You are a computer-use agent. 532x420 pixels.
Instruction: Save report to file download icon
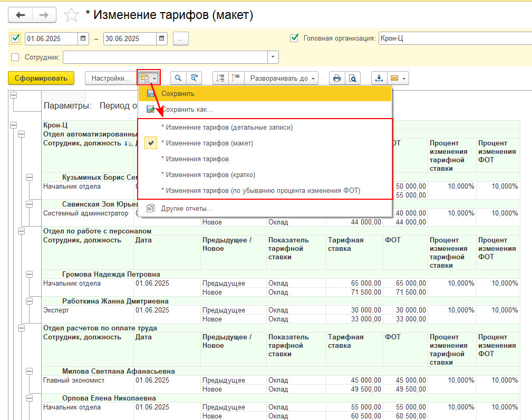pyautogui.click(x=379, y=79)
